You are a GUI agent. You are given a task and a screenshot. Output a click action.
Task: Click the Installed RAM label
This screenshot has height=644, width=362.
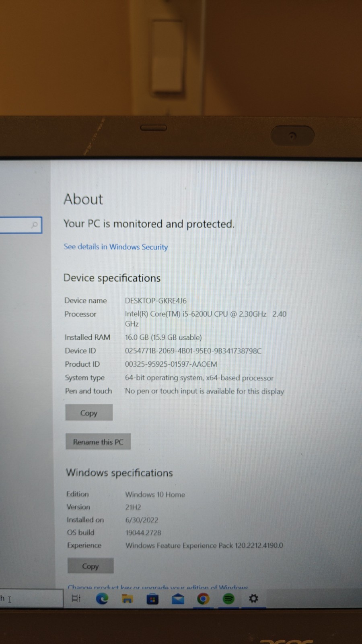tap(87, 337)
